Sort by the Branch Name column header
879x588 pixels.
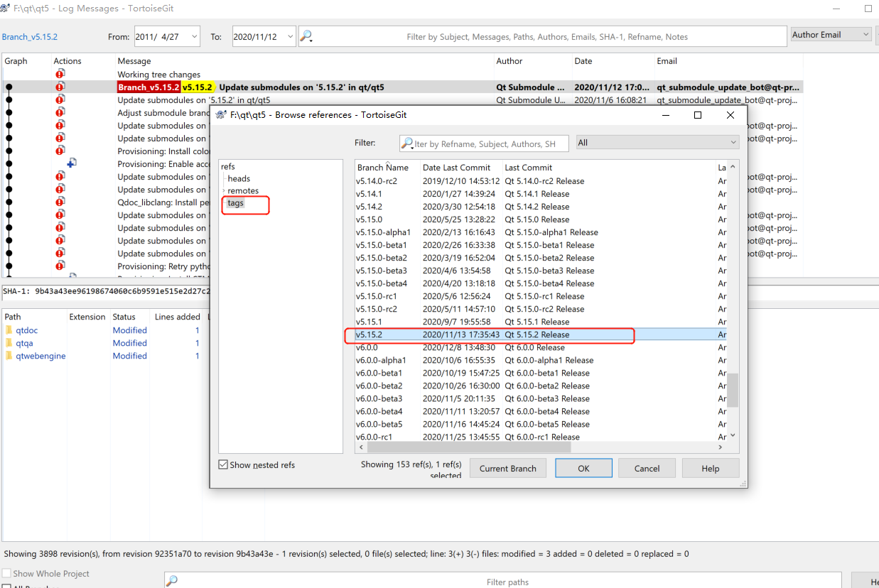(387, 168)
